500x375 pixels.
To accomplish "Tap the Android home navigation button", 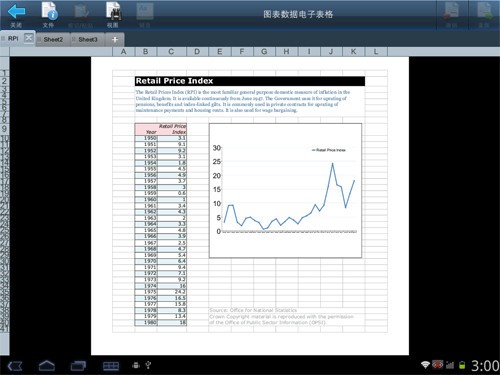I will coord(47,366).
